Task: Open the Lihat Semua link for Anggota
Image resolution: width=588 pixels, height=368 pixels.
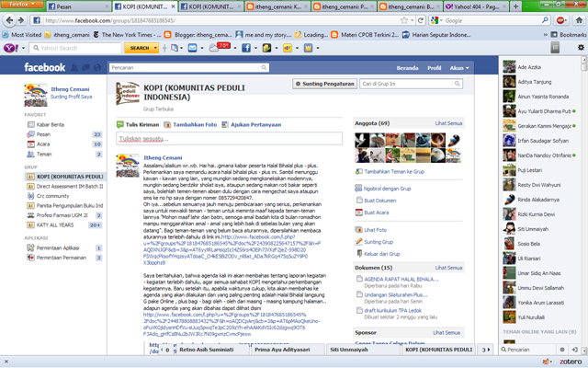Action: click(448, 123)
